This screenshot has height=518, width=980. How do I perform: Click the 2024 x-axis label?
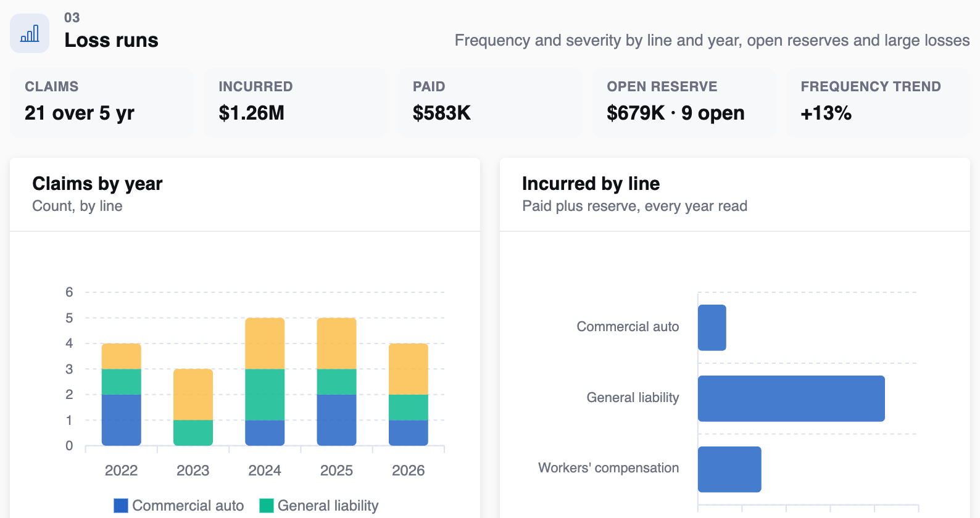[x=265, y=471]
